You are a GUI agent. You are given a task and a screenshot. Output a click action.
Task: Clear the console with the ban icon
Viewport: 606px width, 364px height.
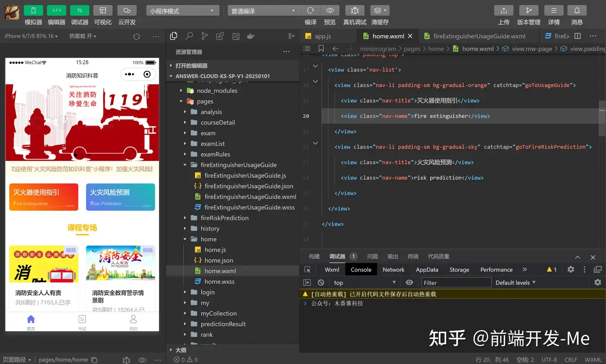tap(321, 283)
